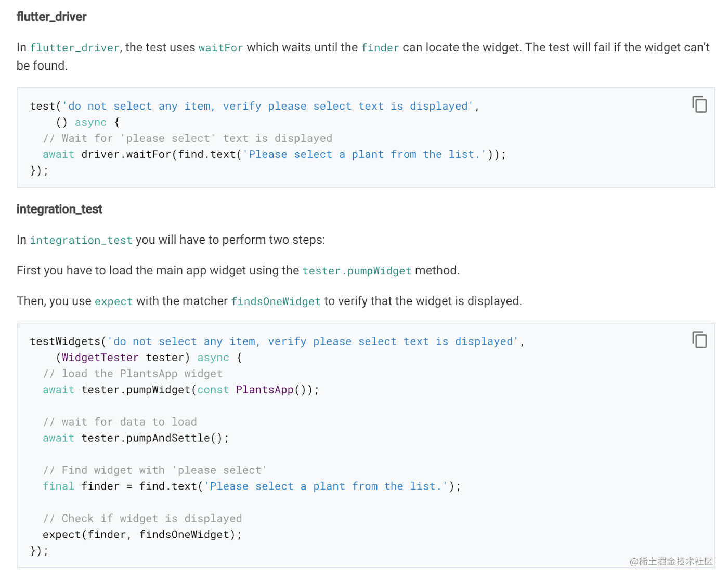This screenshot has width=728, height=581.
Task: Copy the flutter_driver code snippet
Action: pos(699,104)
